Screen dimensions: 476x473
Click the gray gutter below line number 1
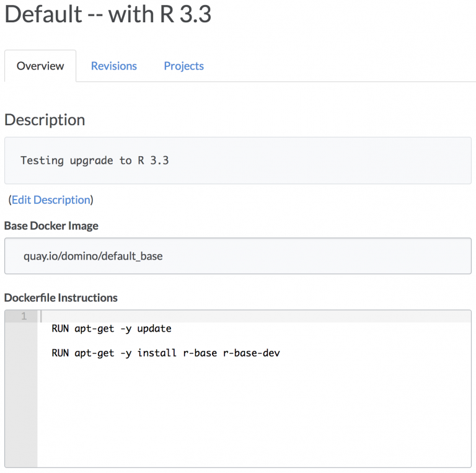[20, 397]
